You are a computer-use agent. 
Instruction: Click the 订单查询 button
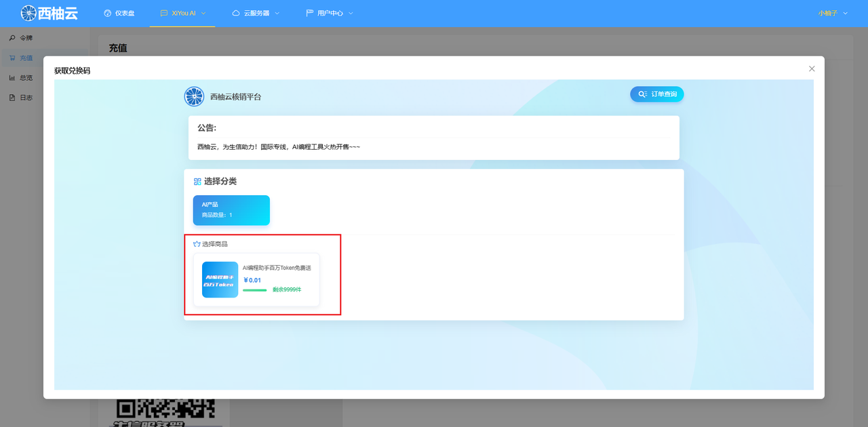click(x=657, y=94)
